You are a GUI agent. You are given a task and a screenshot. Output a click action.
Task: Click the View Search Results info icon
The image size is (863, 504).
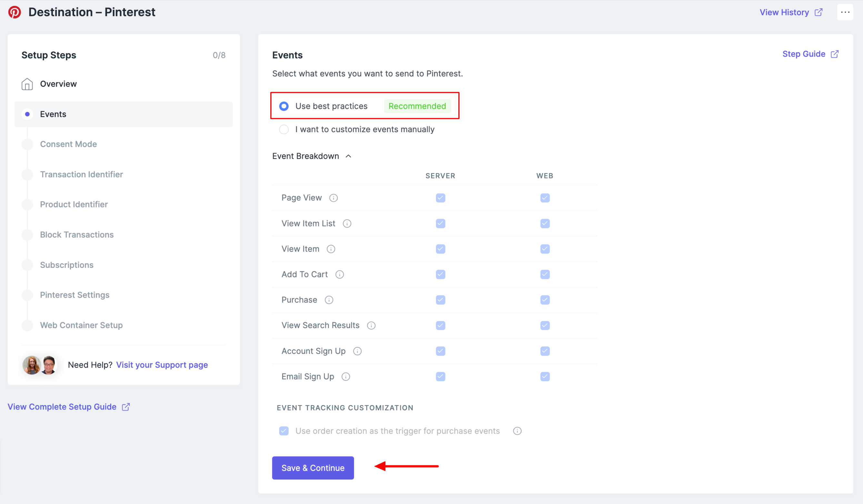[x=371, y=325]
